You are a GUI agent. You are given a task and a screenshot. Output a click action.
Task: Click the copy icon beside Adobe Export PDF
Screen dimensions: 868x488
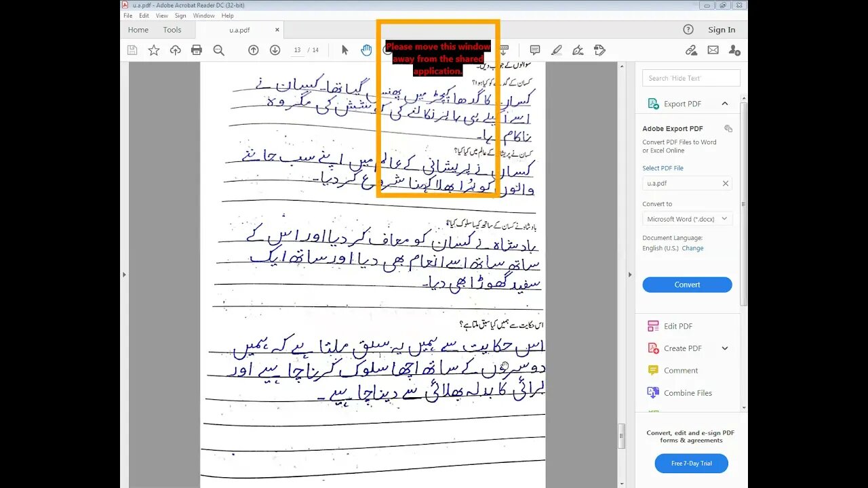coord(728,128)
